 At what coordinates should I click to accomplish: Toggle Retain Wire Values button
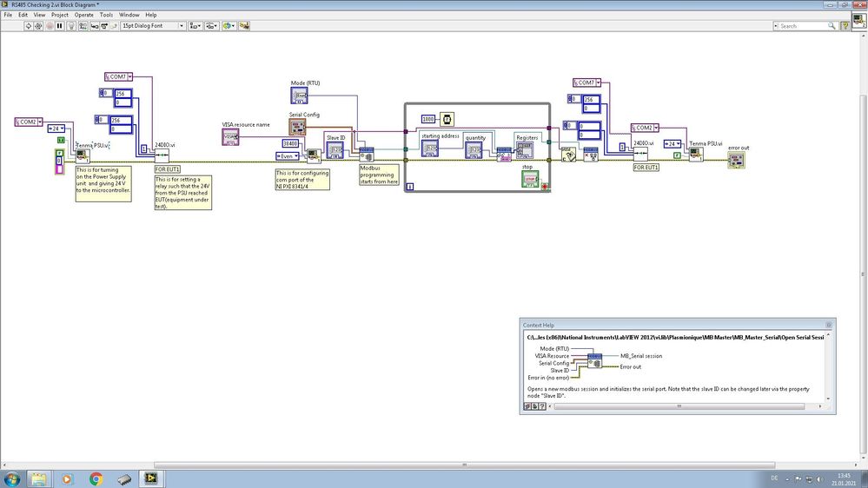coord(83,26)
